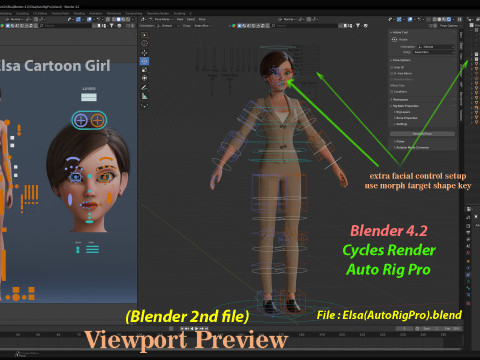The image size is (480, 360).
Task: Switch to the Tool sidebar tab
Action: click(x=461, y=45)
